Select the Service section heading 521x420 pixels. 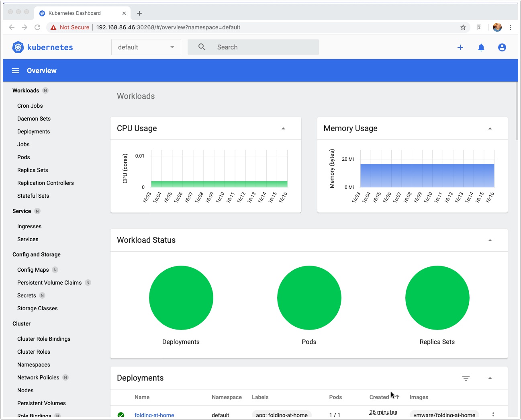pyautogui.click(x=22, y=211)
